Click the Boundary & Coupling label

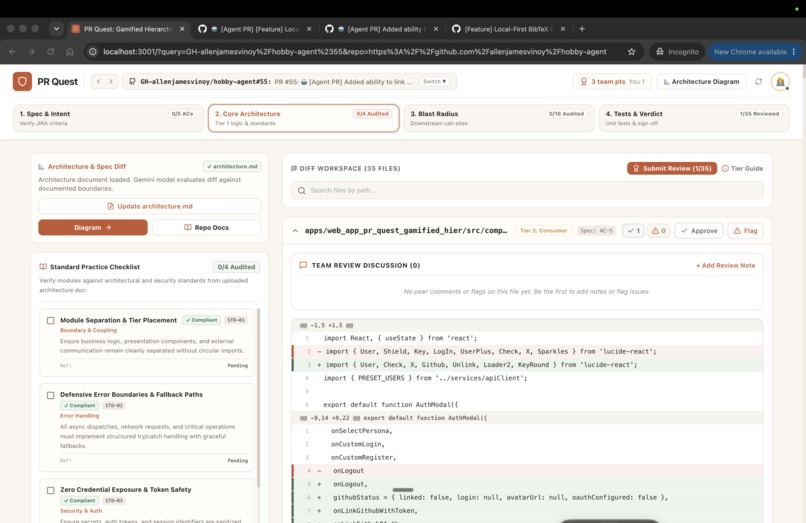point(88,330)
